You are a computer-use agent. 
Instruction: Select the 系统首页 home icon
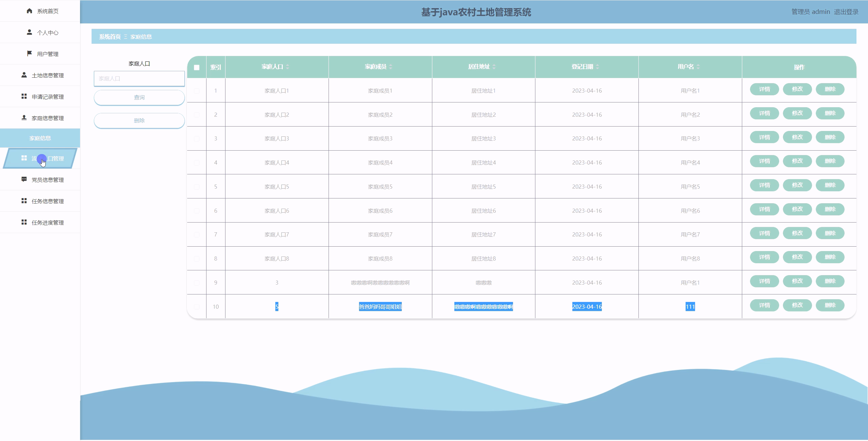(28, 11)
